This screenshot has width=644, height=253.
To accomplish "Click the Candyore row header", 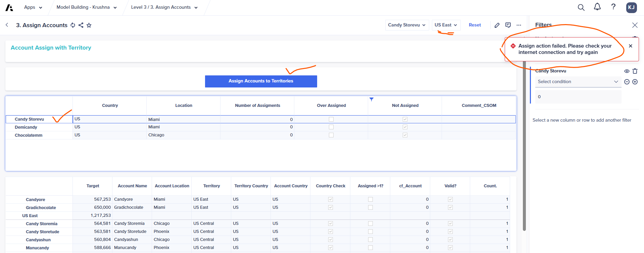I will click(x=39, y=200).
